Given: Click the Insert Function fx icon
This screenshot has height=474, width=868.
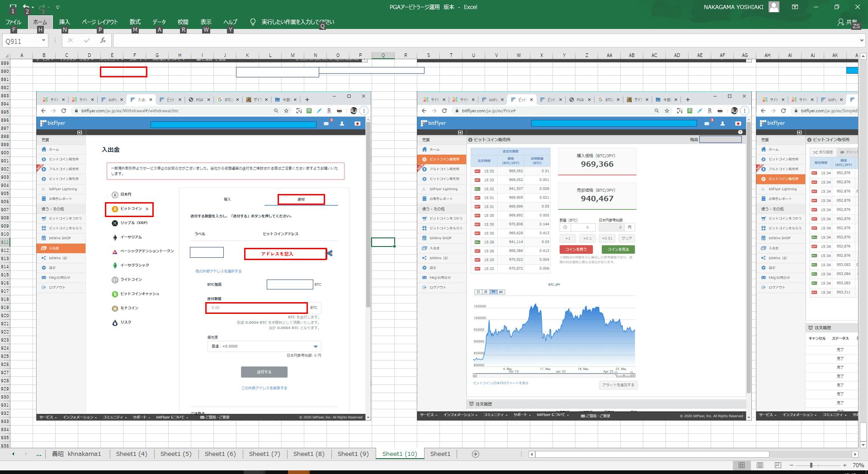Looking at the screenshot, I should pyautogui.click(x=103, y=40).
